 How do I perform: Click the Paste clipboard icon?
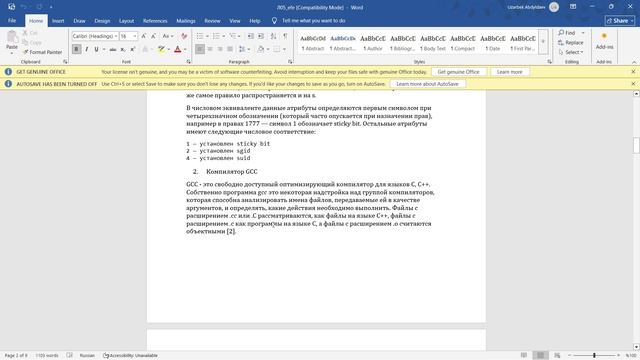click(12, 38)
